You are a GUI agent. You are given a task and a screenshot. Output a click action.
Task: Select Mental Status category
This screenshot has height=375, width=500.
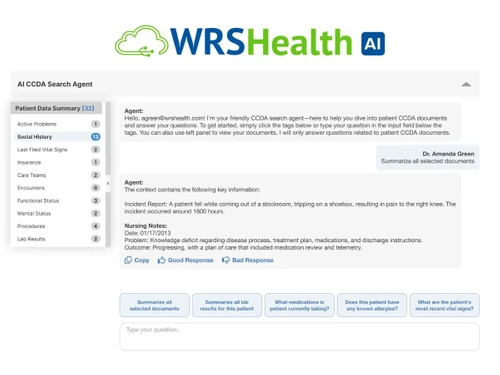point(59,213)
